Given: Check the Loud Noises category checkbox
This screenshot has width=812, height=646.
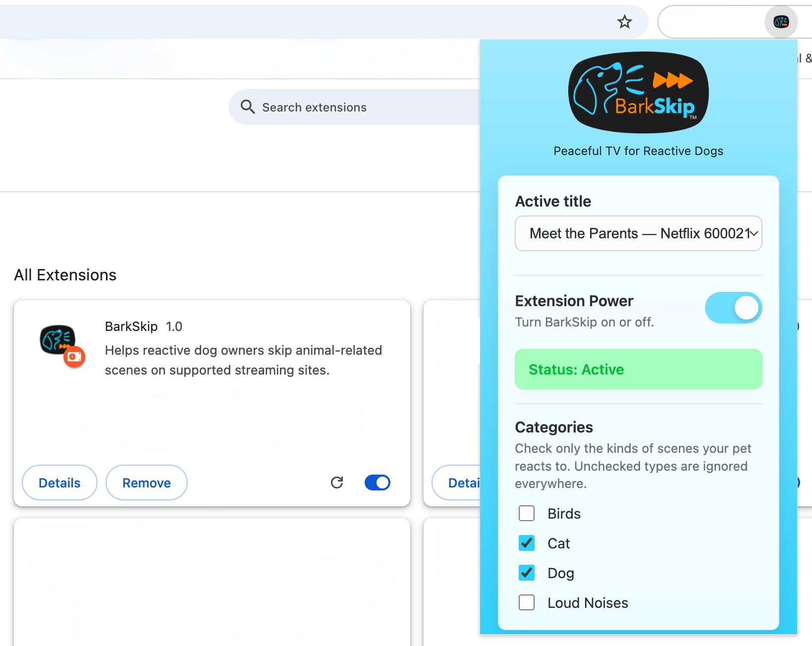Looking at the screenshot, I should click(527, 602).
